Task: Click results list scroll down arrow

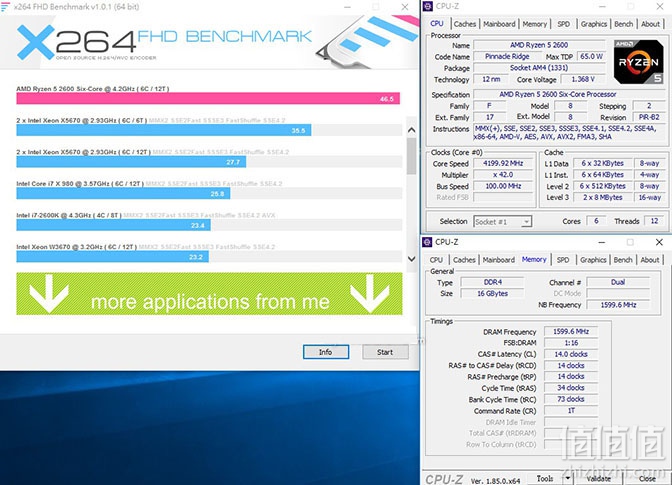Action: pos(411,259)
